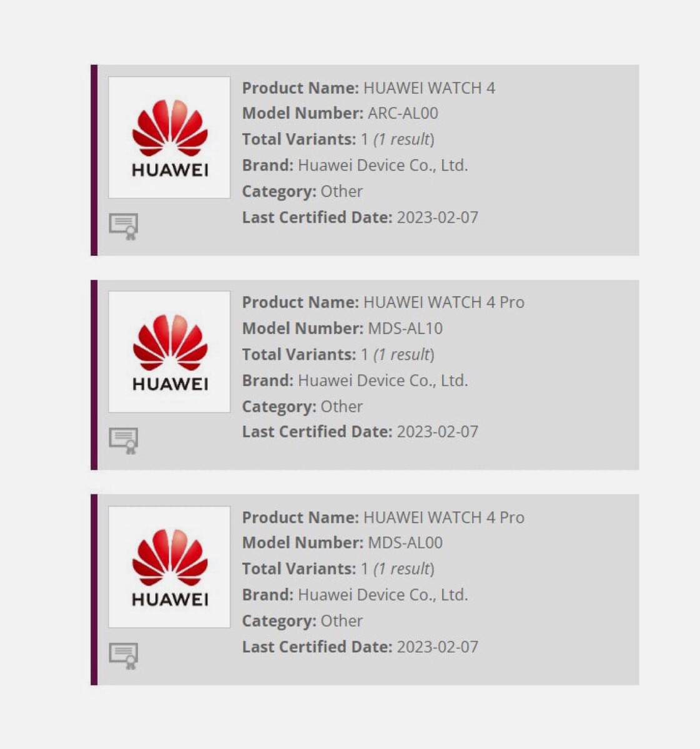This screenshot has height=749, width=700.
Task: Click "1 result" on the ARC-AL00 card
Action: click(x=403, y=139)
